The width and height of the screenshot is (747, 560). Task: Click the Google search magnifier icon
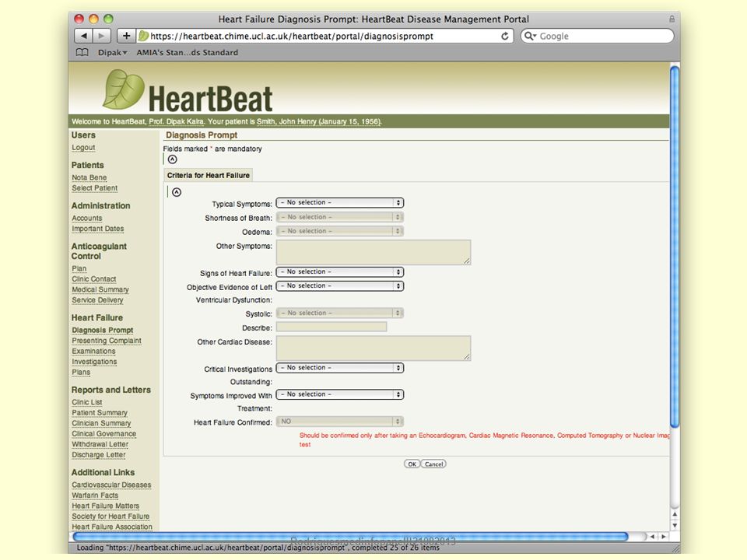(529, 36)
